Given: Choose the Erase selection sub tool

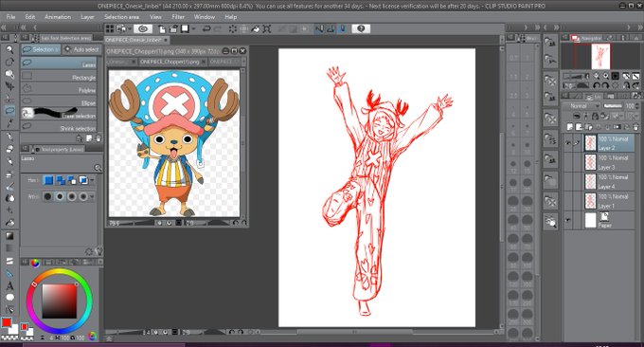Looking at the screenshot, I should click(x=59, y=114).
